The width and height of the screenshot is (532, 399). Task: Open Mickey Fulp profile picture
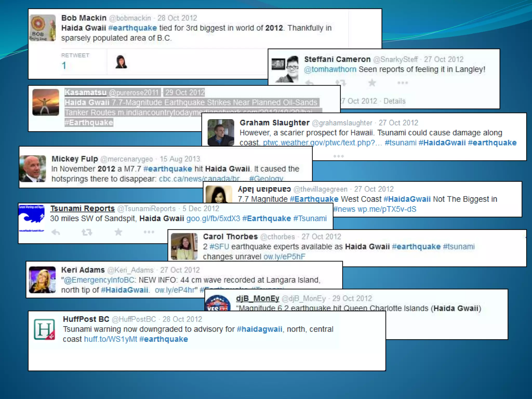[33, 169]
